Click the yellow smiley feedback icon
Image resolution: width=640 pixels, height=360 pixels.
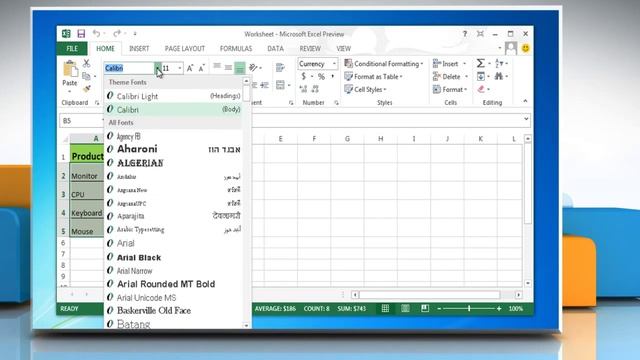[526, 48]
